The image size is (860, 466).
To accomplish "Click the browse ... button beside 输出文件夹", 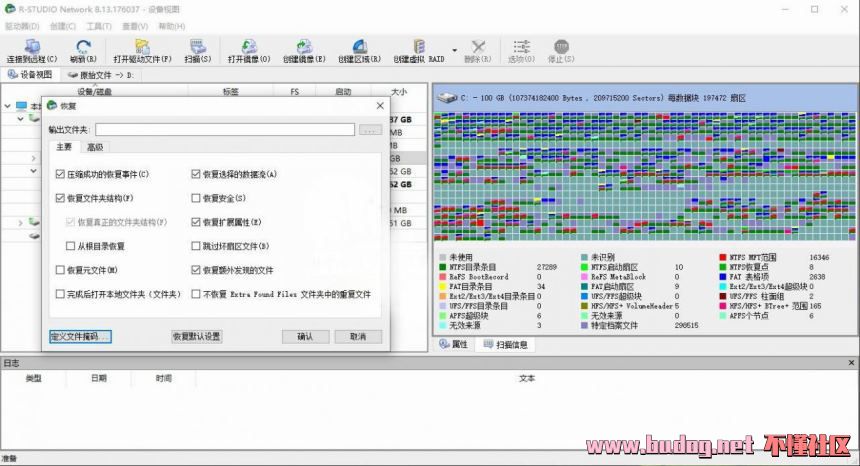I will point(370,130).
